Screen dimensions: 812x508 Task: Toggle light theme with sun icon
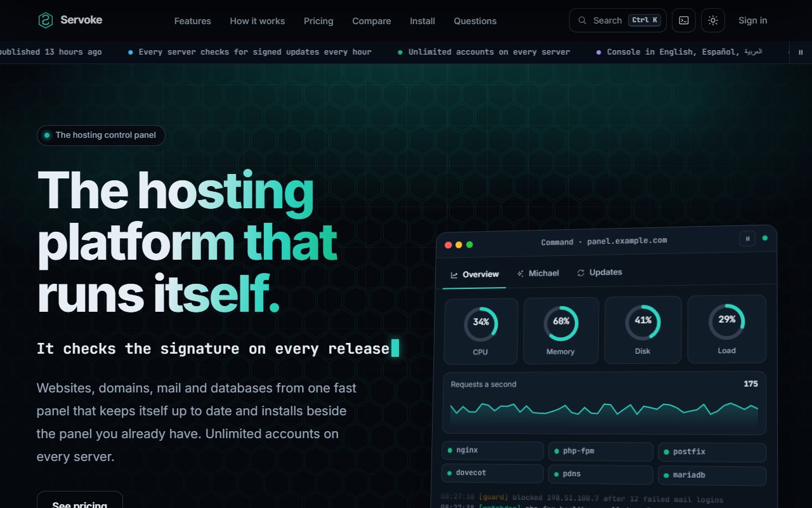713,20
